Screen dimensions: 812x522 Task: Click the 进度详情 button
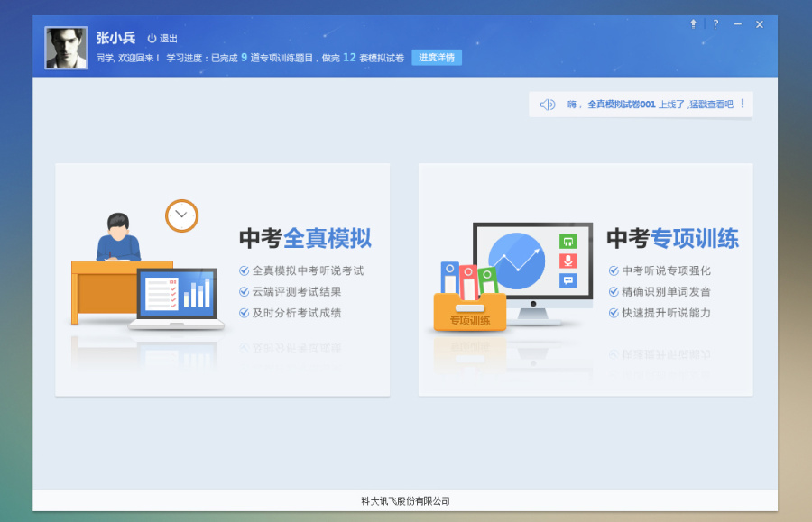[436, 56]
